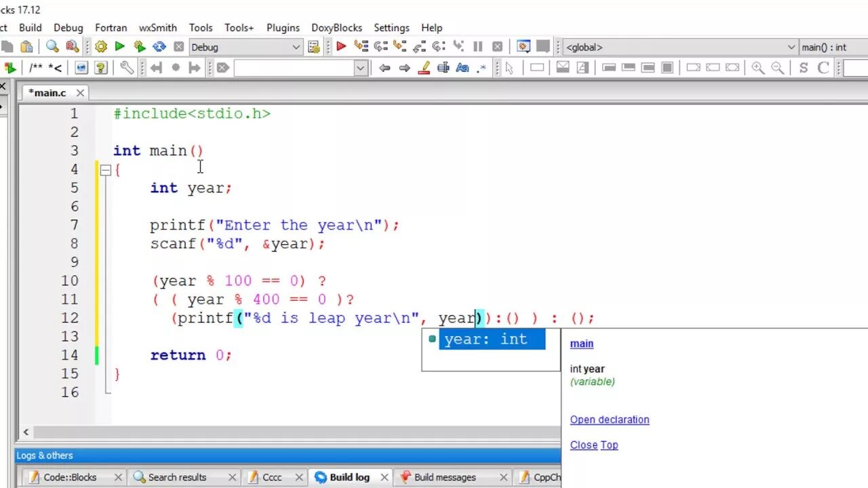Open the wxSmith menu
868x488 pixels.
[158, 28]
